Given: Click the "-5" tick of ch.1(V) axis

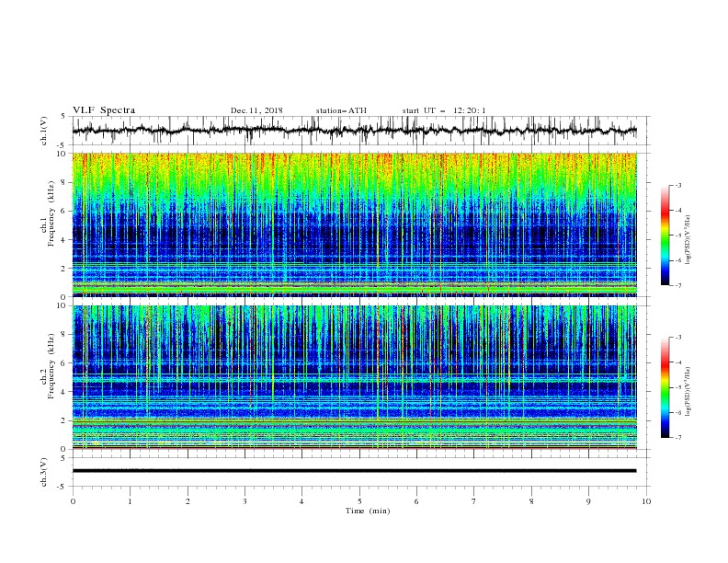Looking at the screenshot, I should (x=63, y=145).
